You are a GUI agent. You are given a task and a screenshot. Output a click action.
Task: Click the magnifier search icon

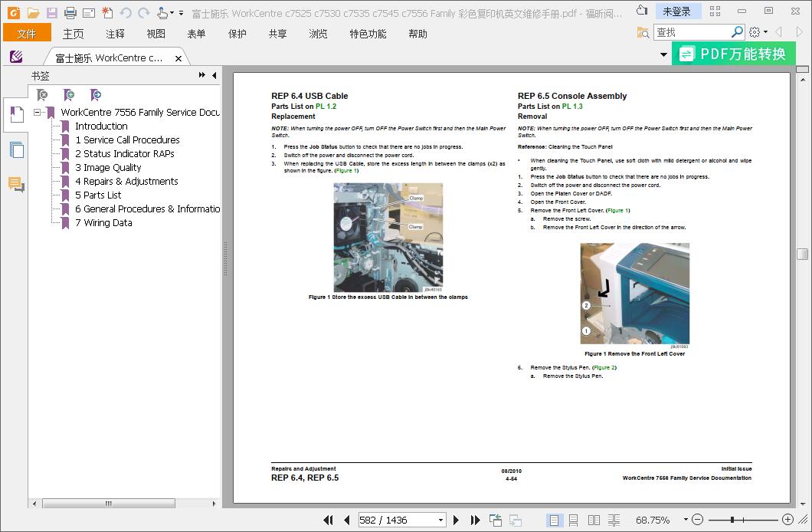click(x=737, y=32)
